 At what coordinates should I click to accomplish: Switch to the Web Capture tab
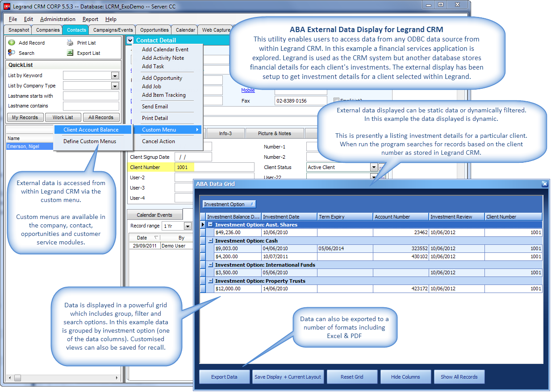click(x=216, y=30)
